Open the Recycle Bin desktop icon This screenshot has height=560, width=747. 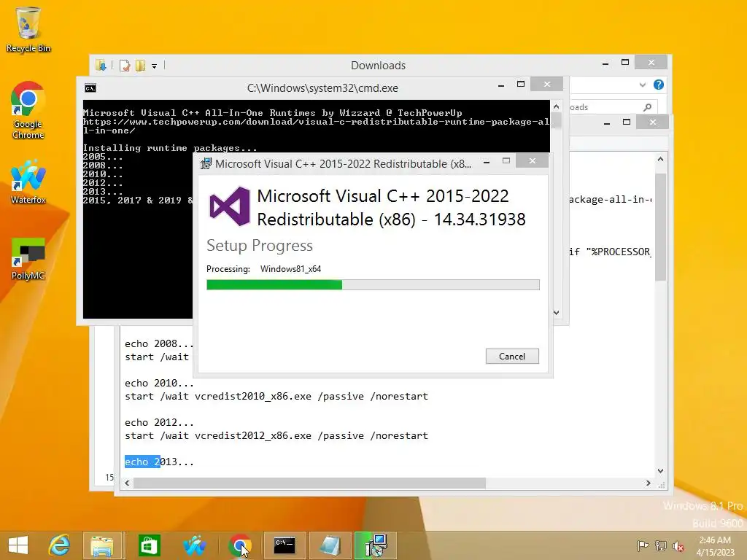tap(28, 28)
